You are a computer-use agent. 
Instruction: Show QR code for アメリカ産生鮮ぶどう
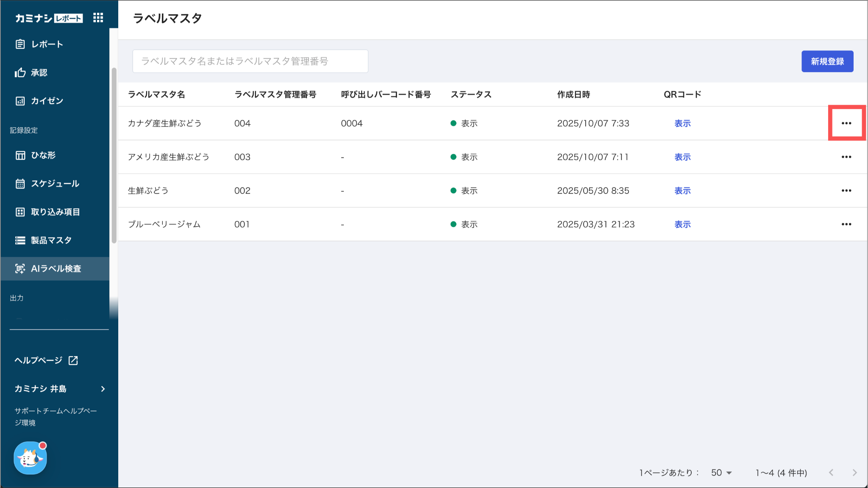coord(682,157)
